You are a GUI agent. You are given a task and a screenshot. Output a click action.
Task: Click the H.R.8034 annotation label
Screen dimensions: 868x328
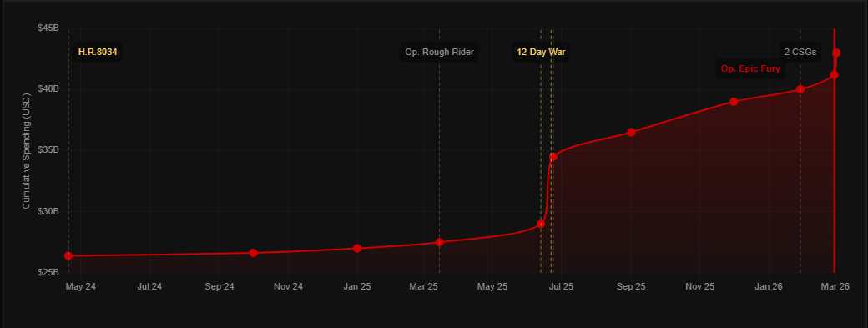98,53
